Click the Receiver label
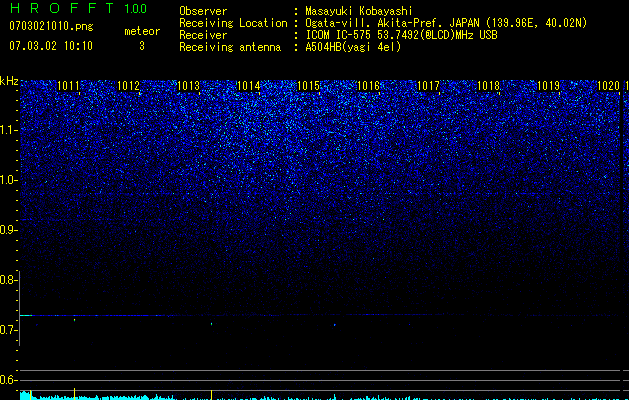Screen dimensions: 629x400 [203, 35]
